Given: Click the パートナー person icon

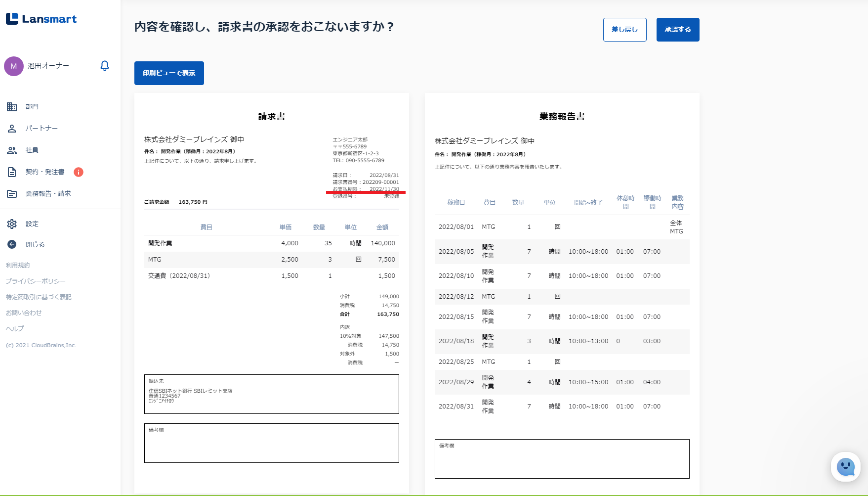Looking at the screenshot, I should click(12, 129).
